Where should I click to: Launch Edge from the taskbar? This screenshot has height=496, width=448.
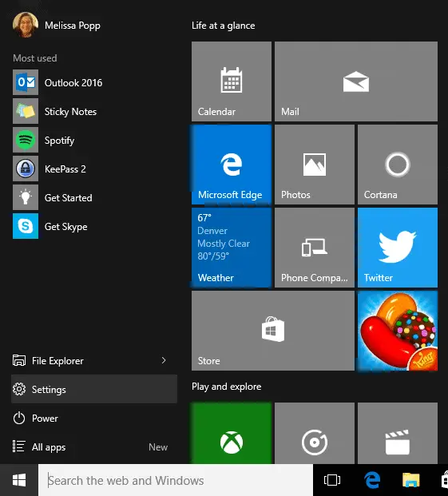click(372, 480)
